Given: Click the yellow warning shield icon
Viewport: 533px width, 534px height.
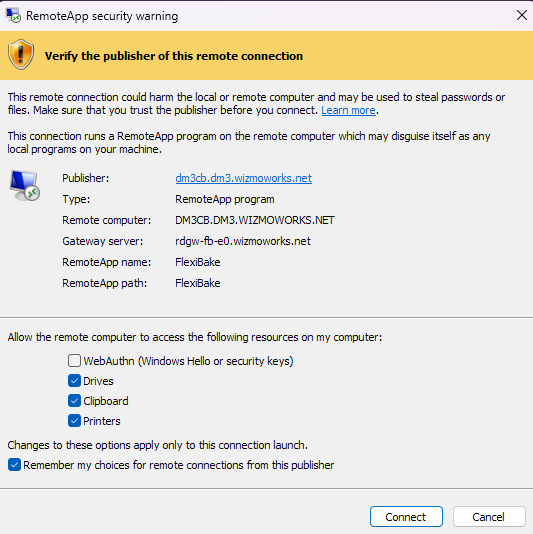Looking at the screenshot, I should point(21,54).
